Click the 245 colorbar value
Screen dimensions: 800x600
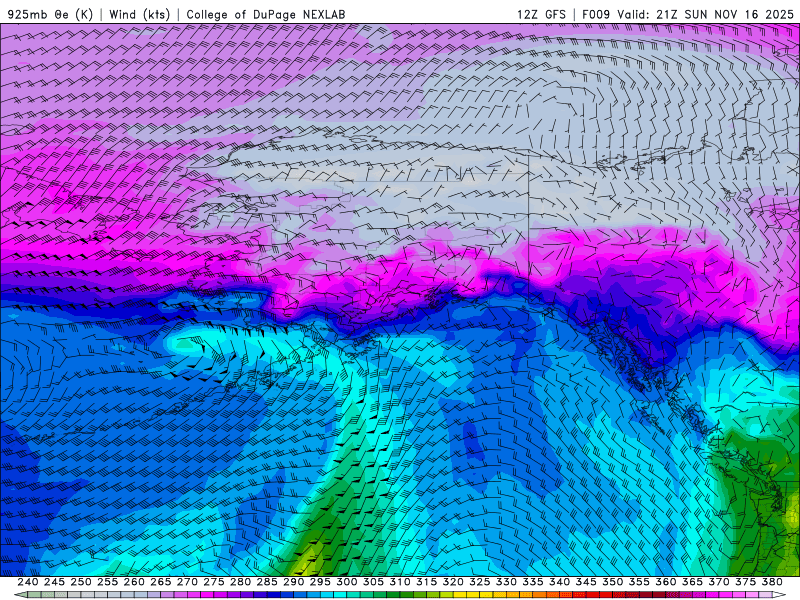(x=54, y=582)
